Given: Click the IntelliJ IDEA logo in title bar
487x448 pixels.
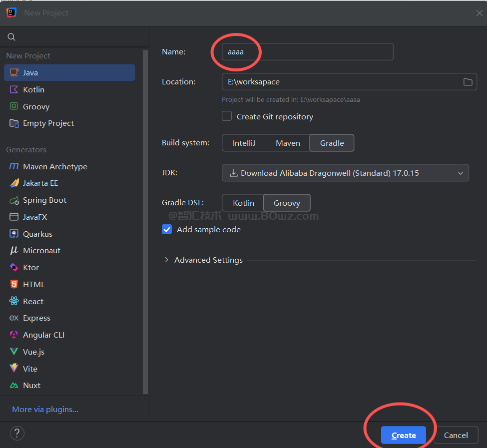Looking at the screenshot, I should tap(11, 12).
